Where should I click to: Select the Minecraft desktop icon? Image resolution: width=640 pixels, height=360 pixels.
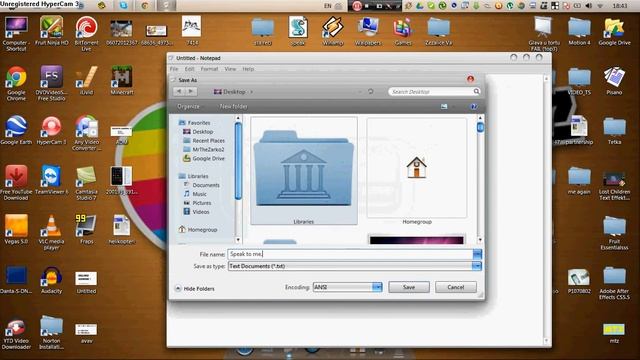click(122, 80)
